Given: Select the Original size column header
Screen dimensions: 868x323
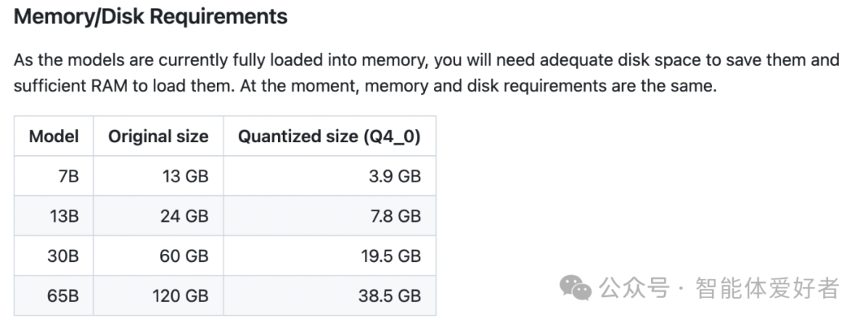Looking at the screenshot, I should (x=158, y=136).
